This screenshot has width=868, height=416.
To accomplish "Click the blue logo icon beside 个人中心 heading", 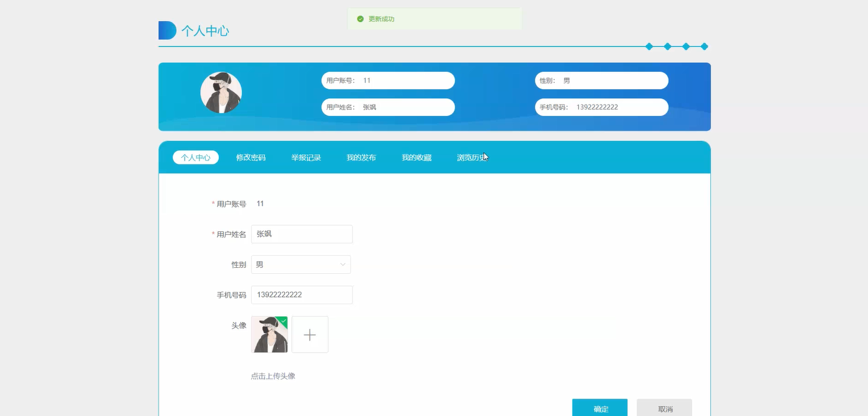I will coord(167,30).
